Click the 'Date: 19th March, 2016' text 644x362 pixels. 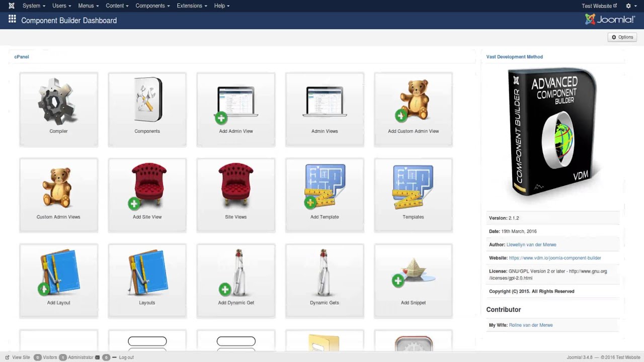(513, 231)
